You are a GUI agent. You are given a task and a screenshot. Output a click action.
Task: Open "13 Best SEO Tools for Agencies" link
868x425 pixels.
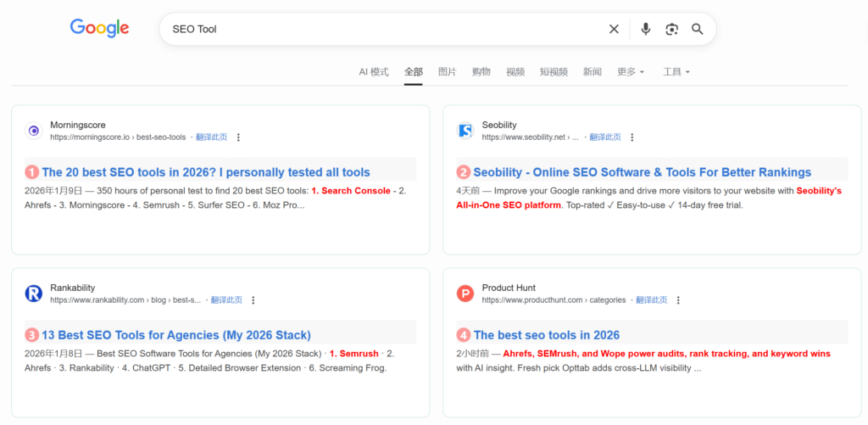click(176, 335)
